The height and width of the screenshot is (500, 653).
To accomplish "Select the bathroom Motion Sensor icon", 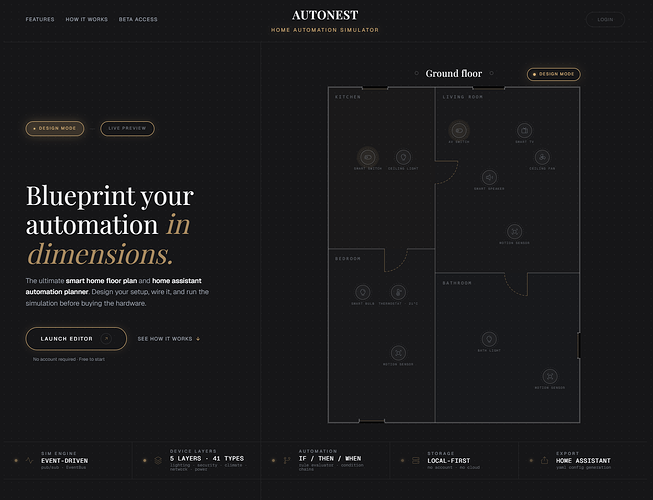I will click(x=550, y=376).
